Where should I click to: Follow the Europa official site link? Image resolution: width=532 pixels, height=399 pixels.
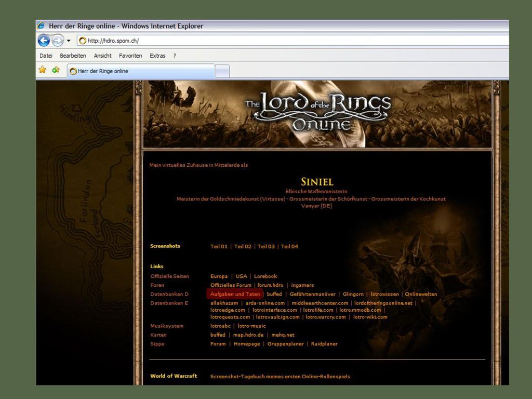219,276
